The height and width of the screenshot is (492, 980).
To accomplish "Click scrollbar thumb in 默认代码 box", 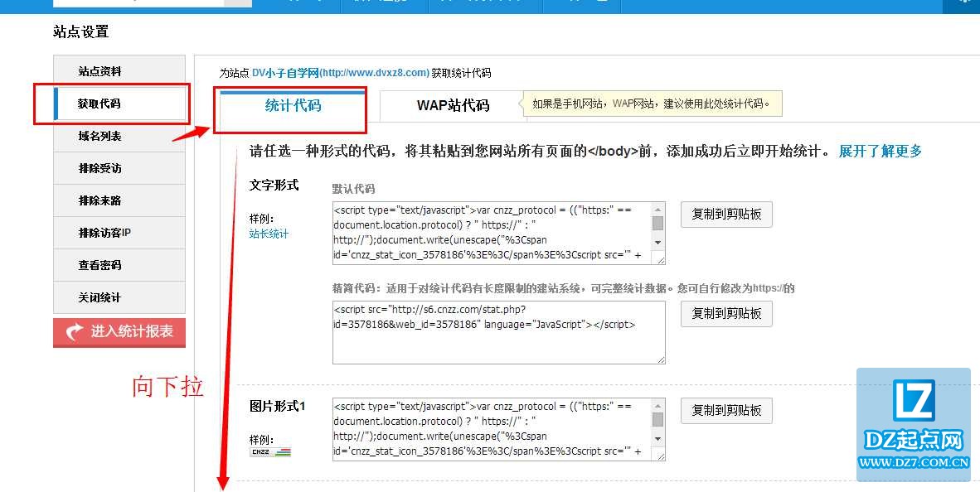I will [657, 223].
